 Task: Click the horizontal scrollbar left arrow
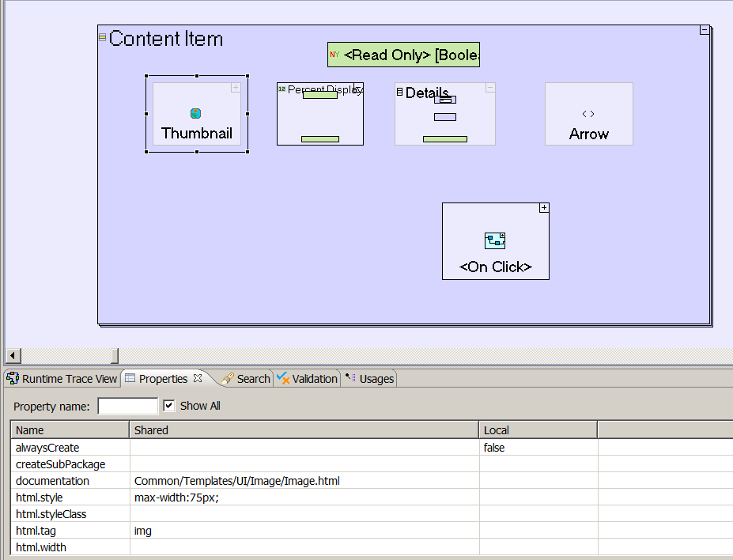[x=13, y=355]
